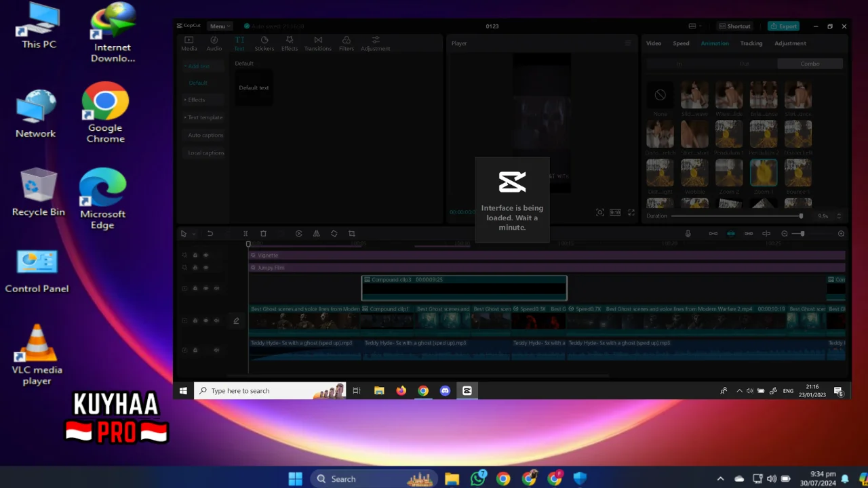The height and width of the screenshot is (488, 868).
Task: Select the Combo animation tab
Action: point(810,64)
